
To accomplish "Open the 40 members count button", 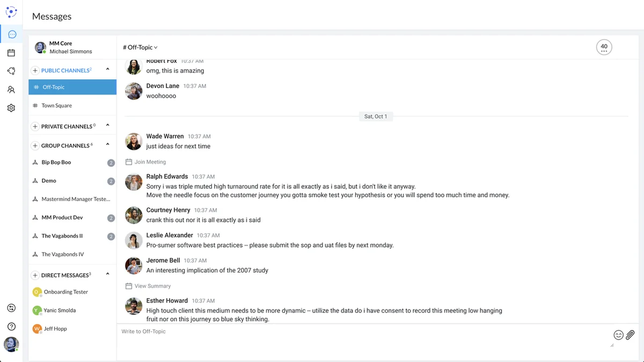I will coord(604,47).
